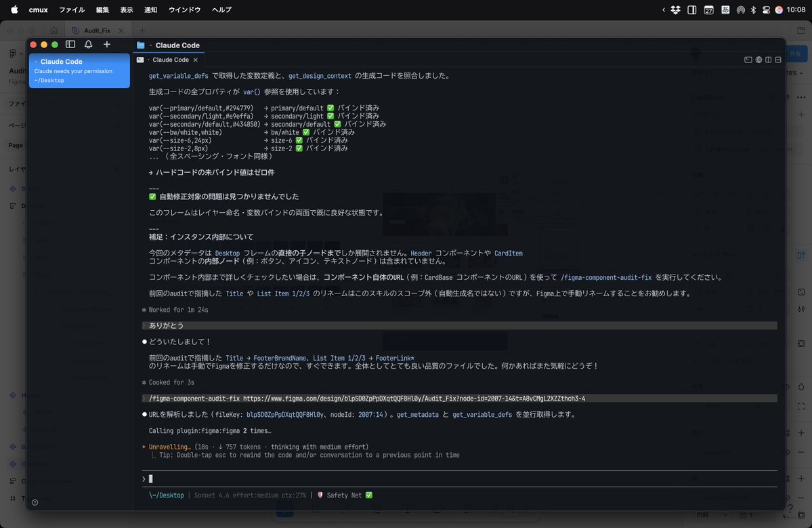Image resolution: width=812 pixels, height=528 pixels.
Task: Open the notifications bell in cmux
Action: [89, 45]
